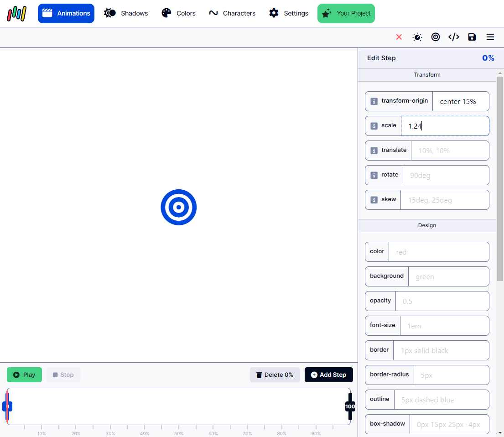Go to the Characters tab
The image size is (504, 437).
click(x=232, y=13)
